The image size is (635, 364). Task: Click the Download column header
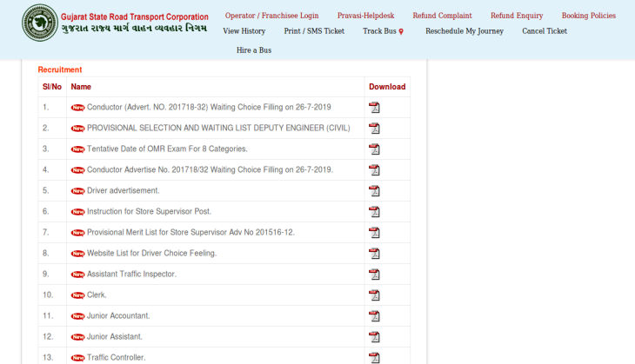(387, 87)
